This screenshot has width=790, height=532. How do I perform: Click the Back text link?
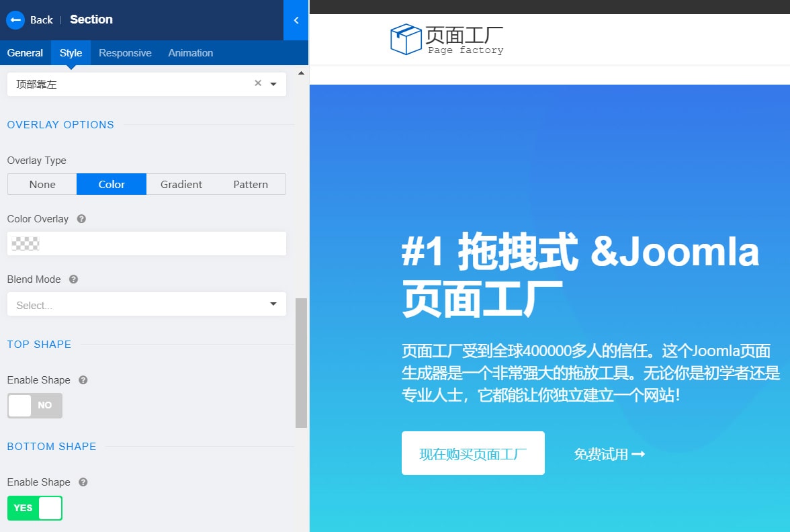tap(42, 20)
